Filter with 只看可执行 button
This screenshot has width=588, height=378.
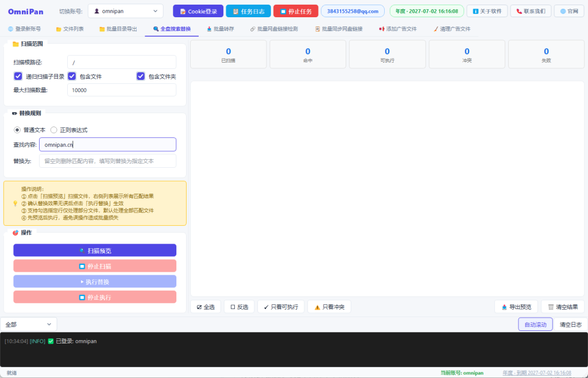point(281,307)
